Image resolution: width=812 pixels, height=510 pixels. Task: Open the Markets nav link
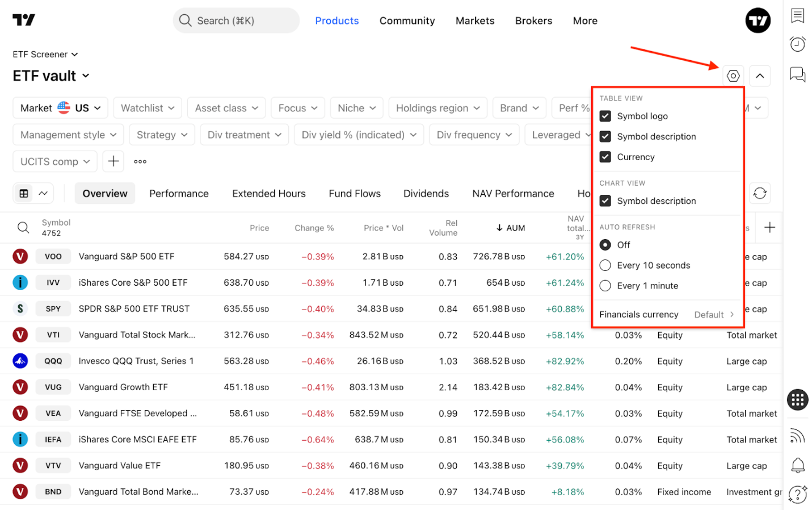tap(475, 21)
